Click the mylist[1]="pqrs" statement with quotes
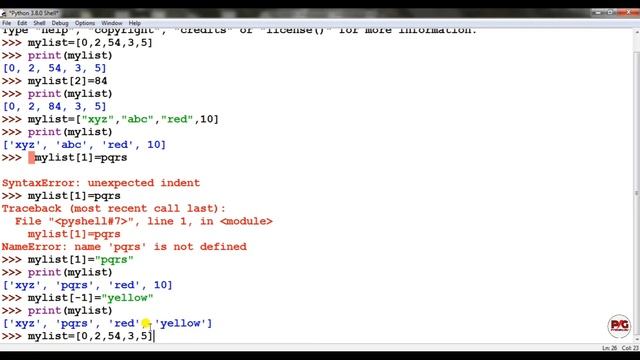This screenshot has height=360, width=640. point(81,260)
